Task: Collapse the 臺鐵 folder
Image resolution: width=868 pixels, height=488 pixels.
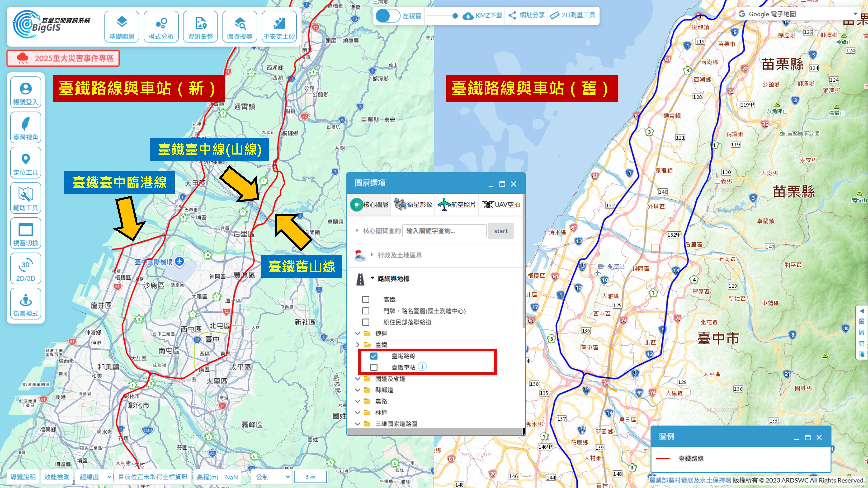Action: pos(357,344)
